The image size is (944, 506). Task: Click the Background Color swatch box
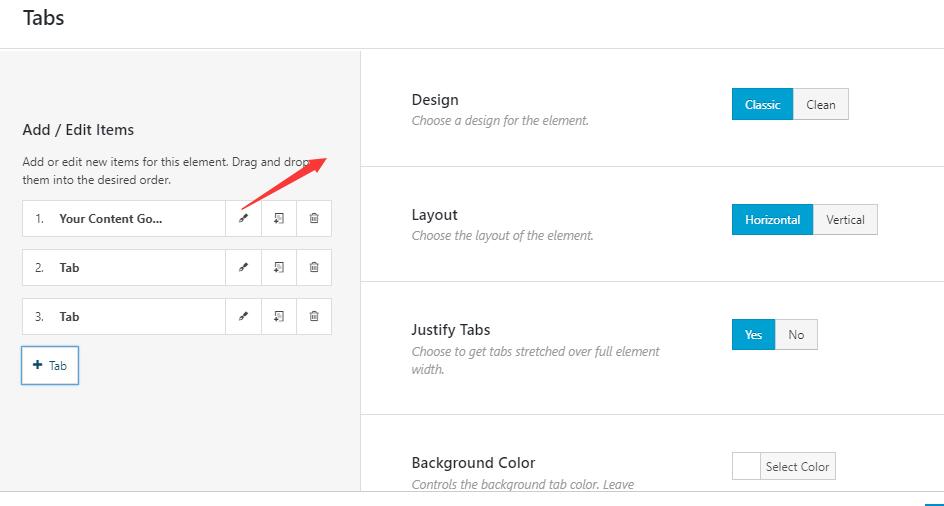click(x=747, y=466)
